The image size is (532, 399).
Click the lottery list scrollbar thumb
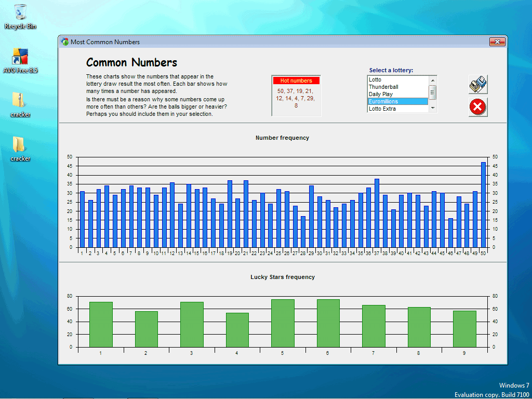432,92
